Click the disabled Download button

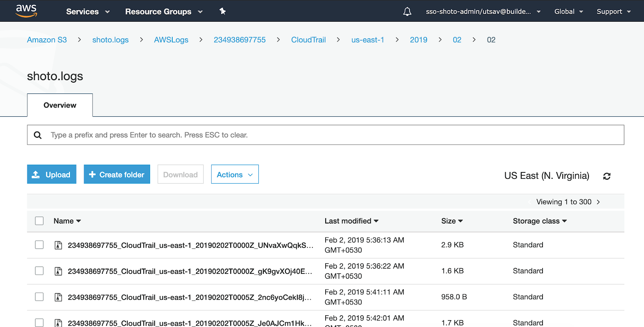click(x=180, y=174)
